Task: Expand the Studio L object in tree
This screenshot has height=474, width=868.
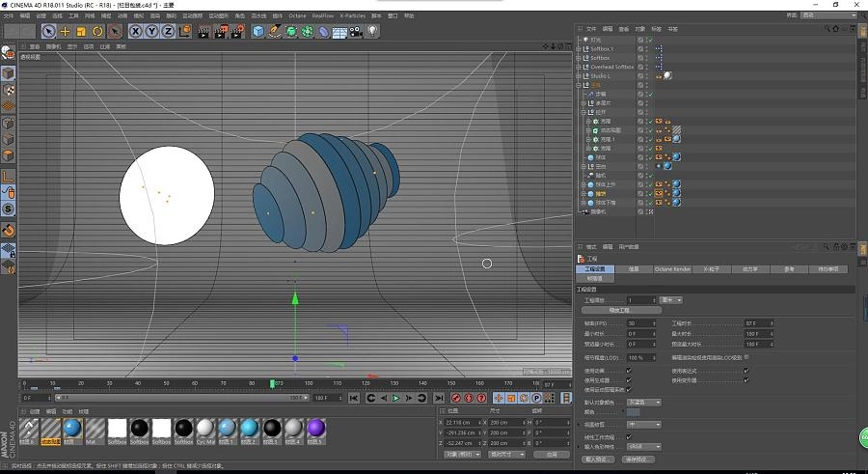Action: pos(580,75)
